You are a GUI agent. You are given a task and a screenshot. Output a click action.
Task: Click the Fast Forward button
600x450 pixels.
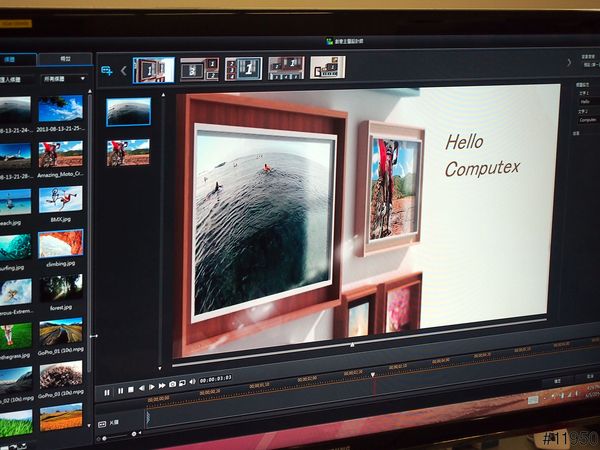162,386
